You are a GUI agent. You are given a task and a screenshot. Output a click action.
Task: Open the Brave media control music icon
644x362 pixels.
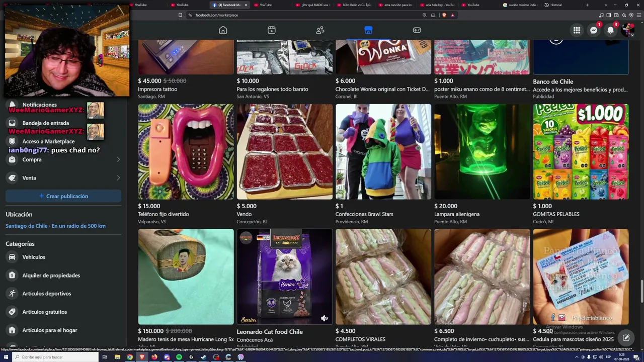click(601, 15)
